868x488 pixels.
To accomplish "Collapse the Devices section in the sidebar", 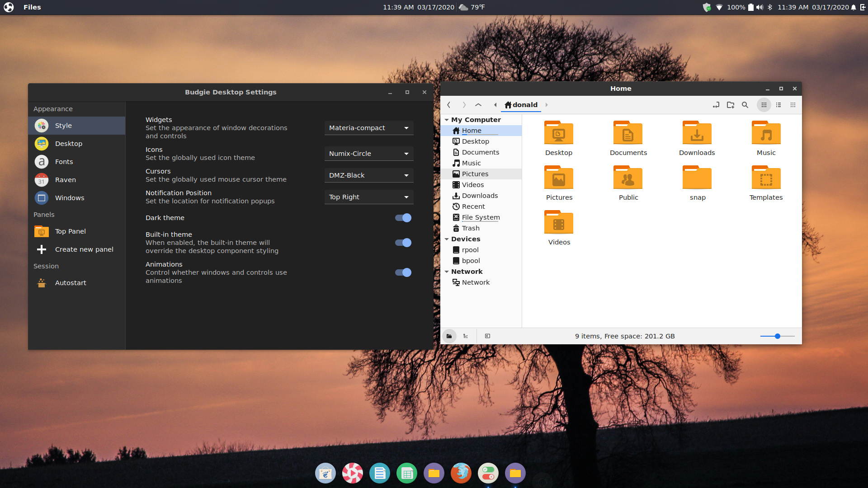I will click(x=447, y=239).
